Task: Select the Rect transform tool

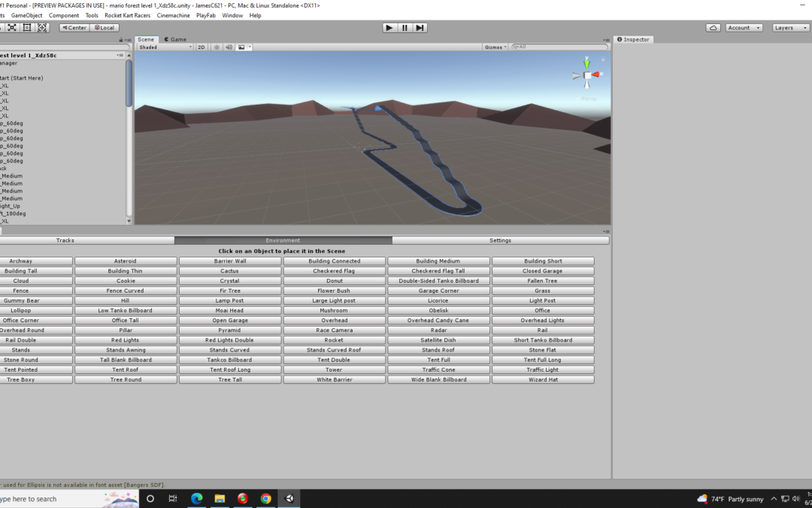Action: (27, 28)
